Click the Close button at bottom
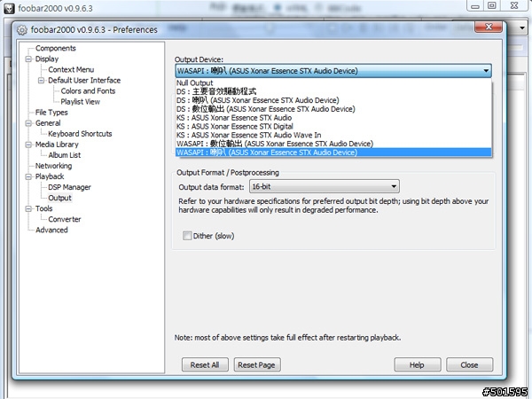The width and height of the screenshot is (532, 399). 470,364
